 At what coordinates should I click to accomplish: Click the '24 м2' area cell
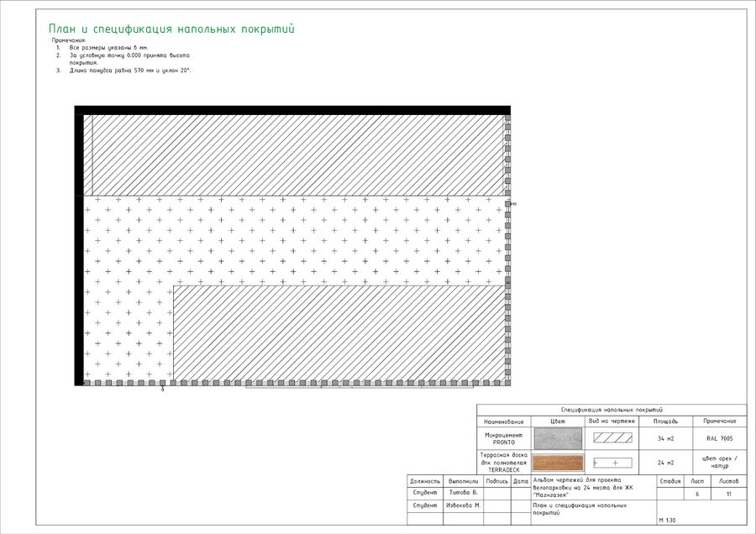tap(666, 463)
